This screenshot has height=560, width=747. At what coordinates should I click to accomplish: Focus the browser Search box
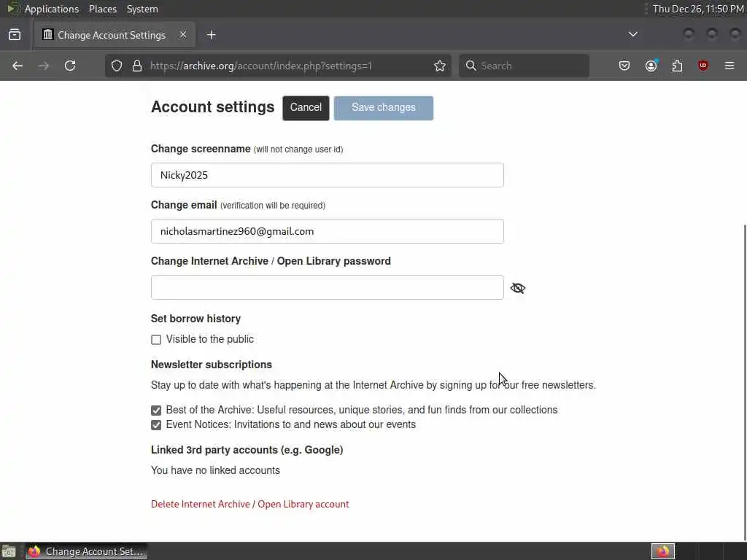click(524, 66)
